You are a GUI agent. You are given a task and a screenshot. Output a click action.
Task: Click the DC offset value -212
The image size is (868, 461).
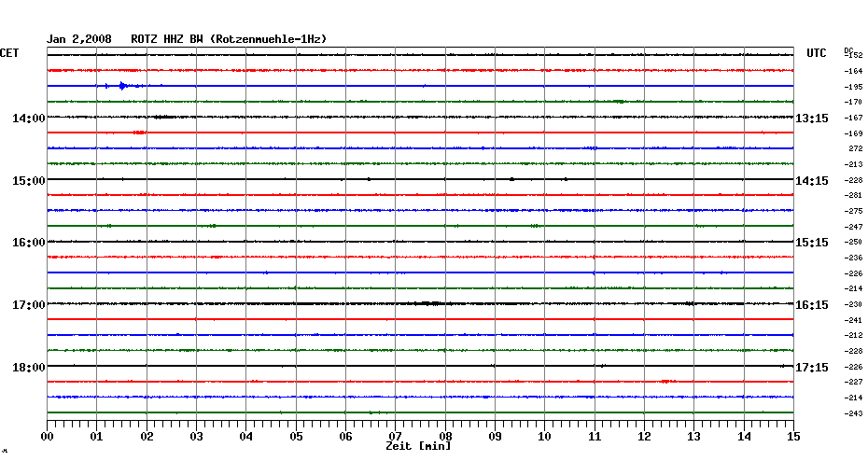(854, 335)
